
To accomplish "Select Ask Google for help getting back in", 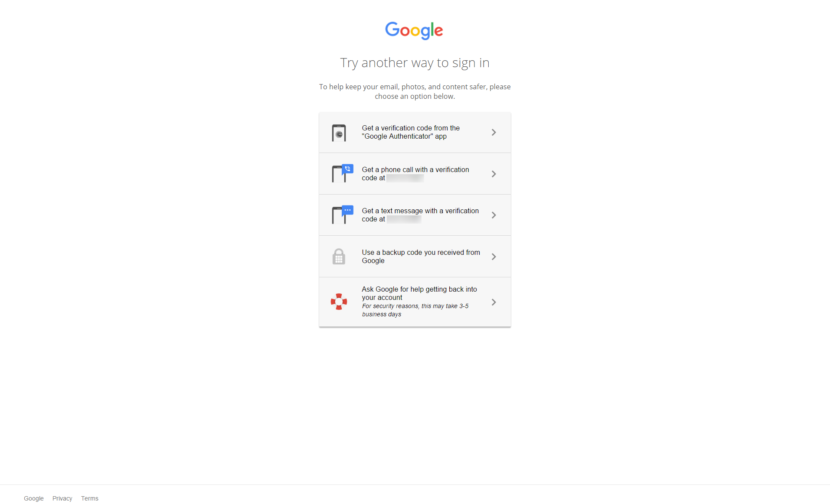I will 415,302.
